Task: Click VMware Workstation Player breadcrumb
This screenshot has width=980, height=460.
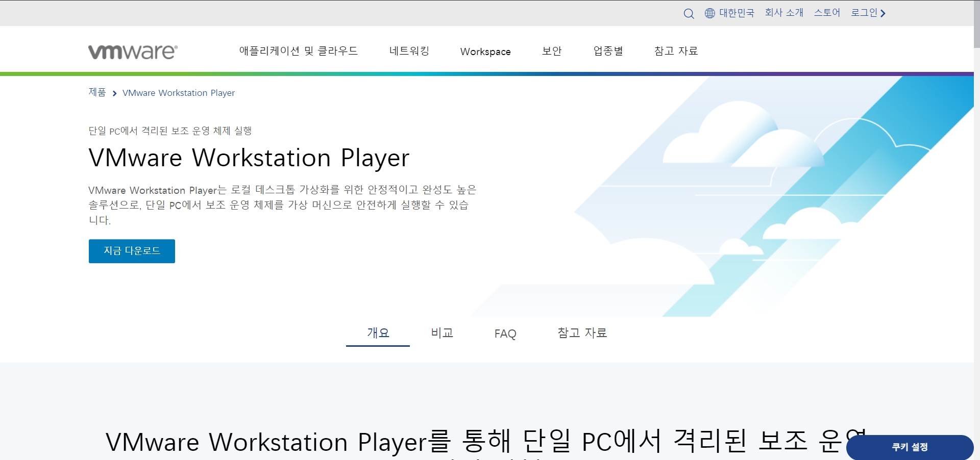Action: coord(179,93)
